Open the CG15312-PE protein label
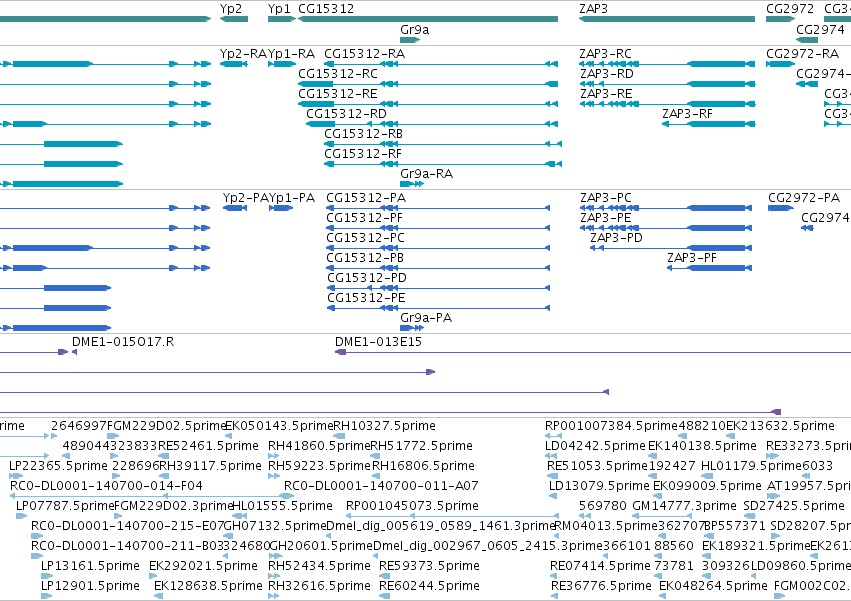Screen dimensions: 851x601 (x=366, y=299)
